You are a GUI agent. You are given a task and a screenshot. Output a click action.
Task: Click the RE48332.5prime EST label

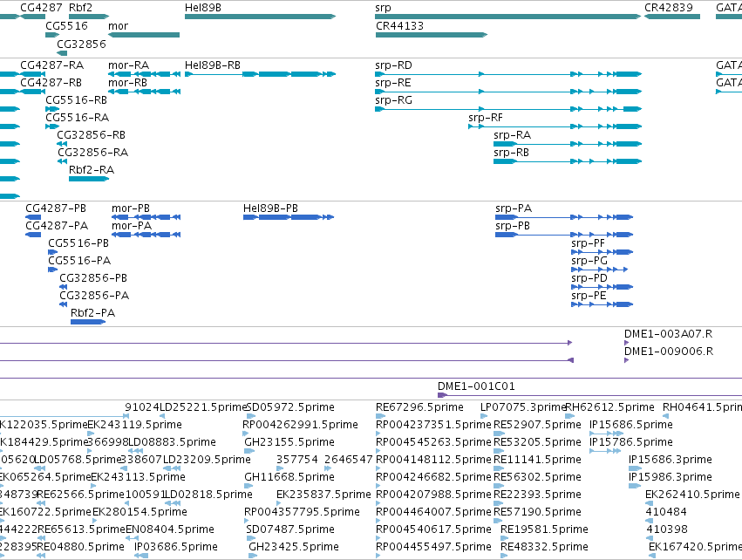[x=544, y=547]
